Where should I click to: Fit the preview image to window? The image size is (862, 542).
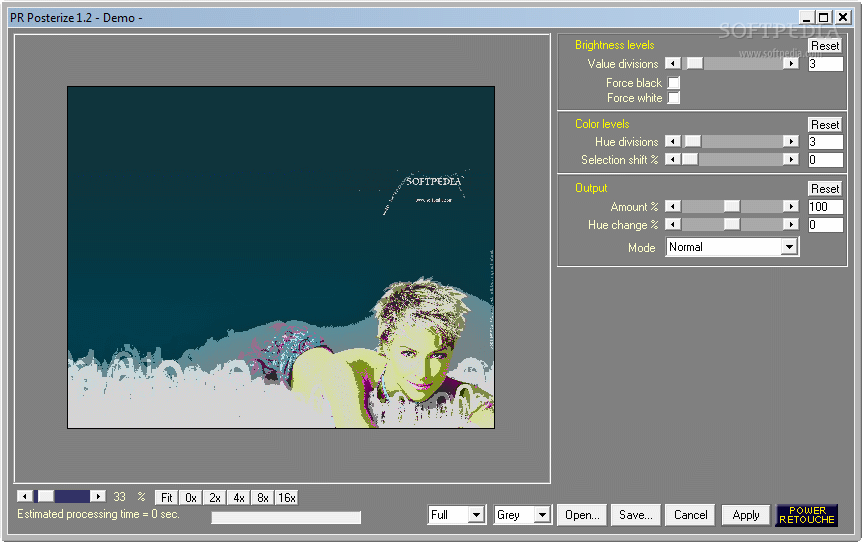[x=167, y=497]
